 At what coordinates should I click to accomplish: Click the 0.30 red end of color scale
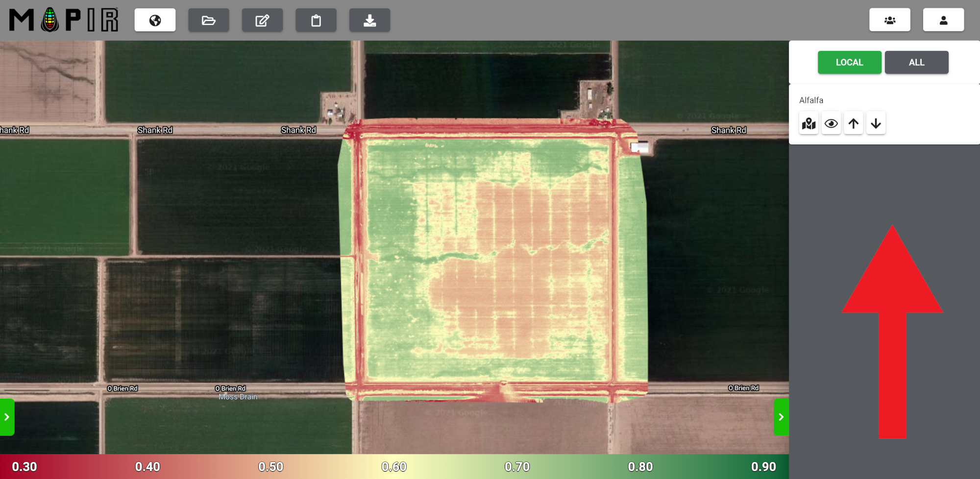coord(24,467)
